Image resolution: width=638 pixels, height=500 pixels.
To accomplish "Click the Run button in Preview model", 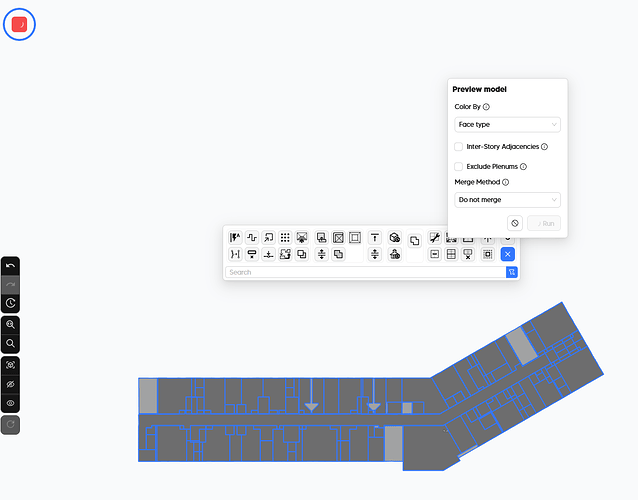I will click(x=544, y=223).
